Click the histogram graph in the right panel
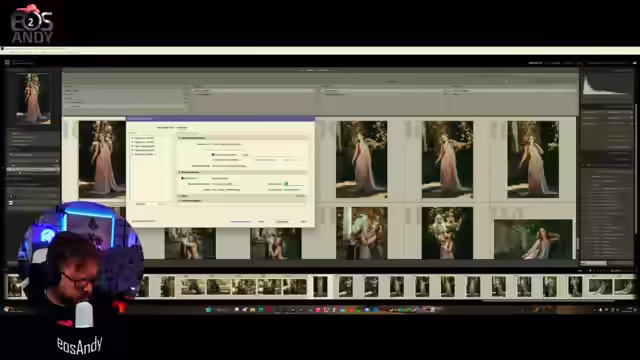The width and height of the screenshot is (640, 360). tap(607, 84)
